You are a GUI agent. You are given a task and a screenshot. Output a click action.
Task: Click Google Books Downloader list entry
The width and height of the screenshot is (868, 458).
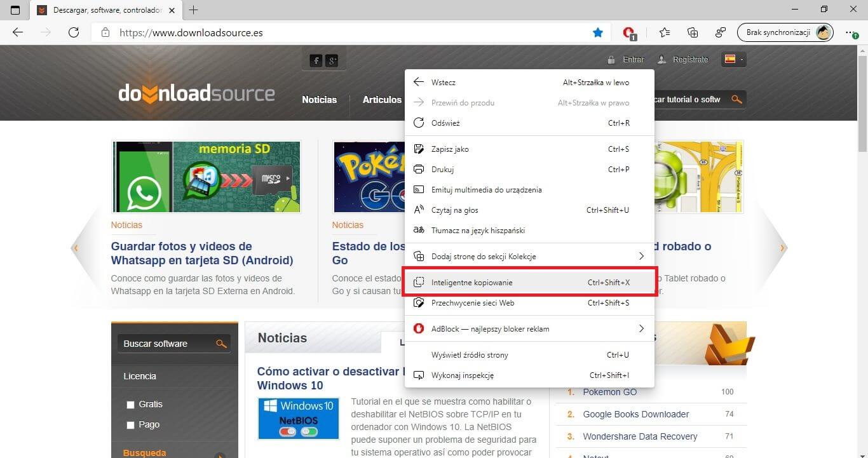pos(636,414)
